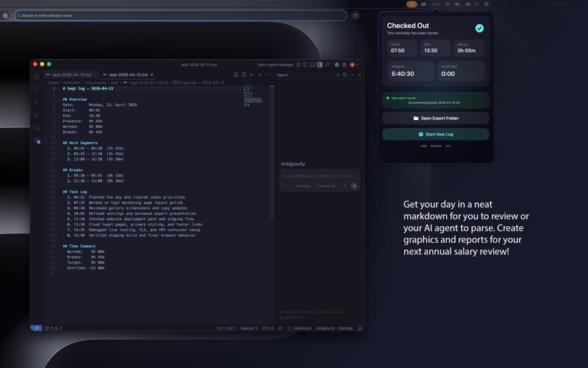
Task: Open editor more actions ellipsis
Action: (267, 75)
